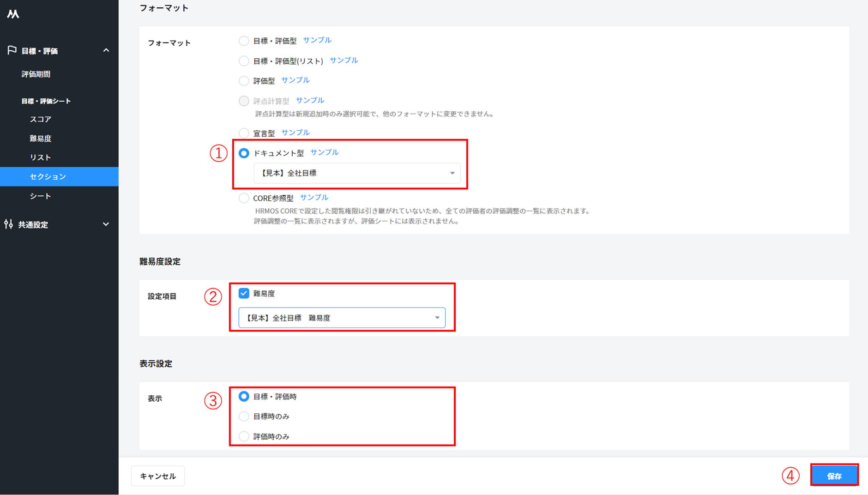Open the 【見本】全社目標 難易度 dropdown

click(x=342, y=318)
